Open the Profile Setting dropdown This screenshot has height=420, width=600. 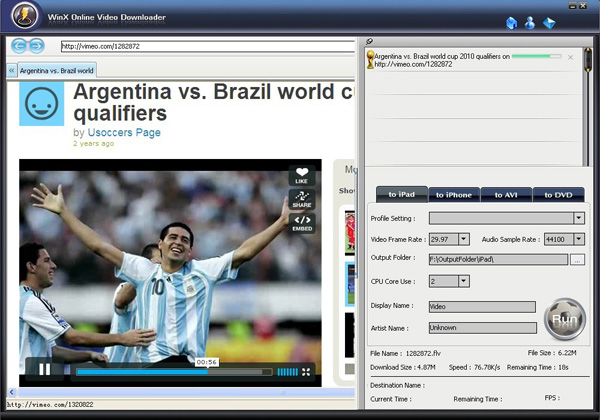click(x=579, y=218)
